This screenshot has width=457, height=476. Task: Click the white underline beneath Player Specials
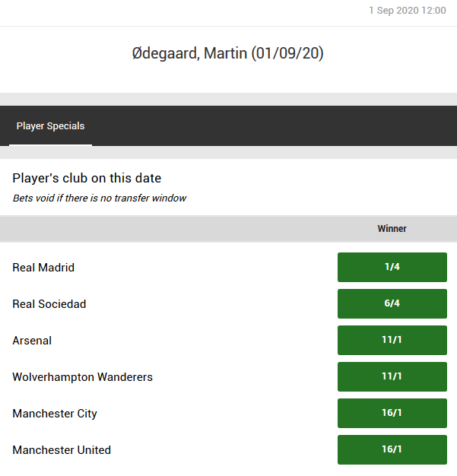[x=50, y=145]
